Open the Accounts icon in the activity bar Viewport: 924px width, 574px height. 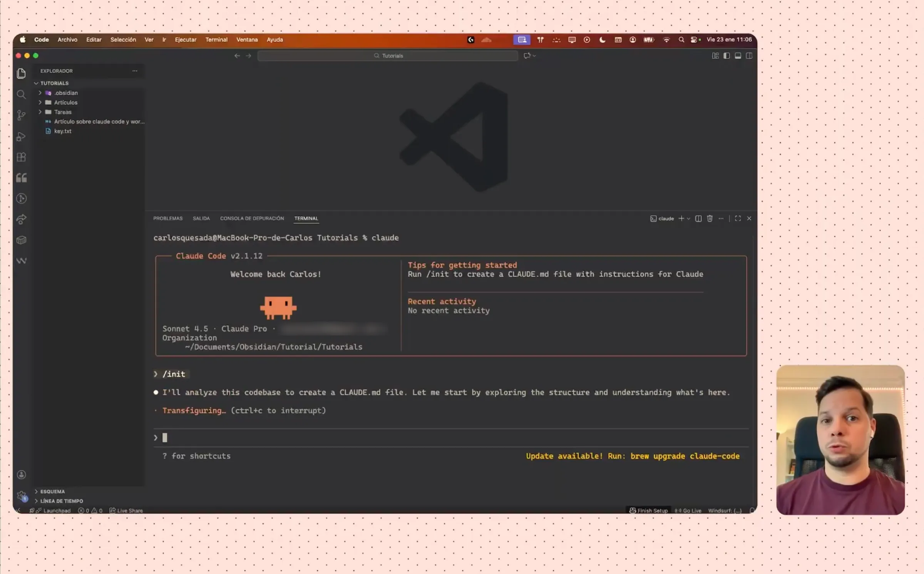pos(22,475)
